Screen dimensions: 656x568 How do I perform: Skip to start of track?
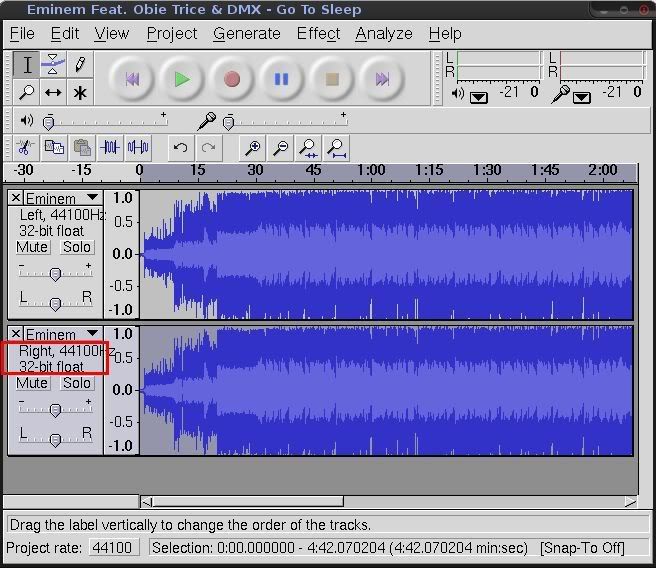(132, 79)
